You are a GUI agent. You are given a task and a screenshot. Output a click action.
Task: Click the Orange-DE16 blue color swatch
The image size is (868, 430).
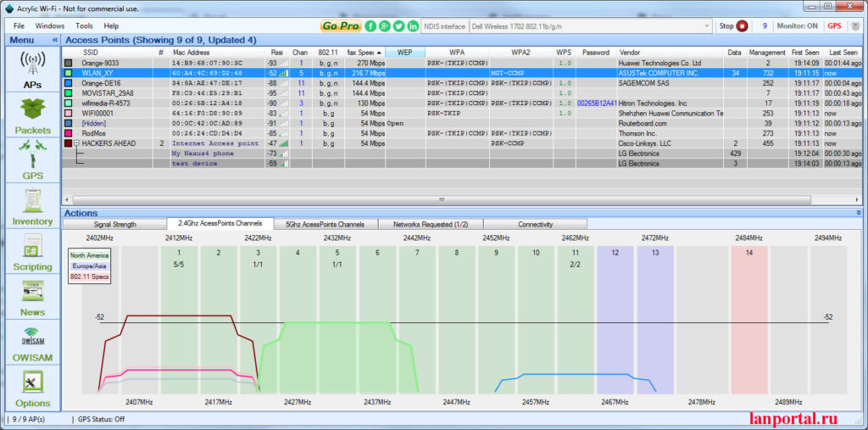69,83
